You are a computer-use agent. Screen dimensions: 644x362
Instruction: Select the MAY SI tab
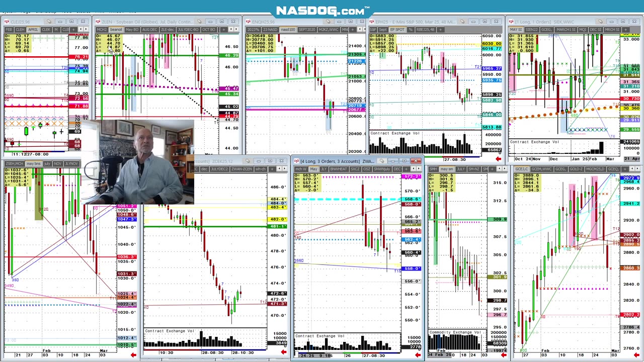(x=516, y=30)
